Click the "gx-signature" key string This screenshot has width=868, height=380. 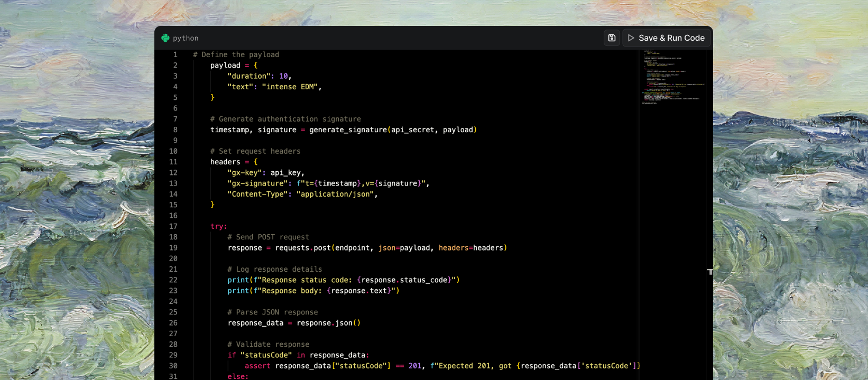point(257,183)
